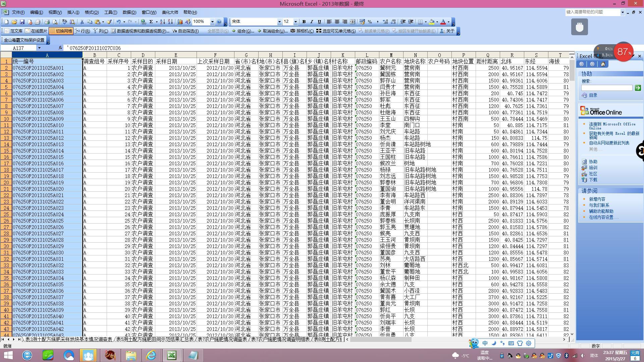644x362 pixels.
Task: Open Excel Help with question mark icon
Action: (x=219, y=22)
